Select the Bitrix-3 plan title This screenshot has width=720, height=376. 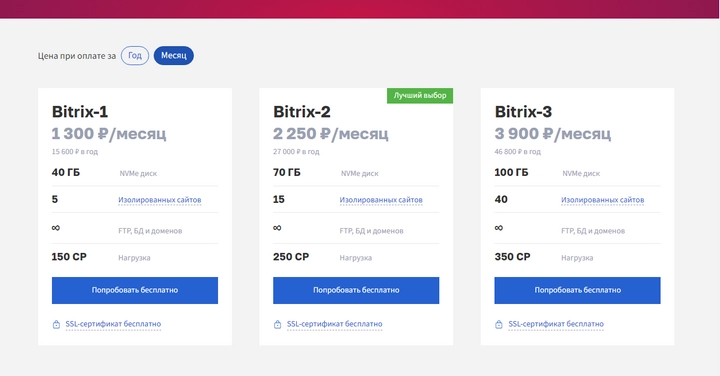pyautogui.click(x=523, y=112)
